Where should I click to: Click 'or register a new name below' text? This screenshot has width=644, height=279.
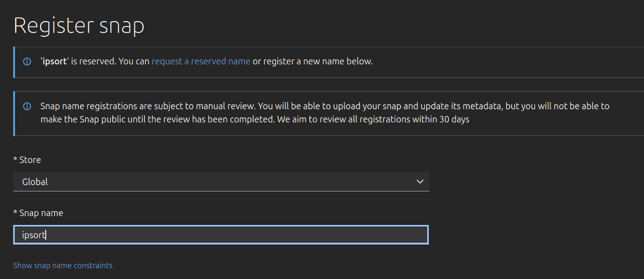point(312,61)
